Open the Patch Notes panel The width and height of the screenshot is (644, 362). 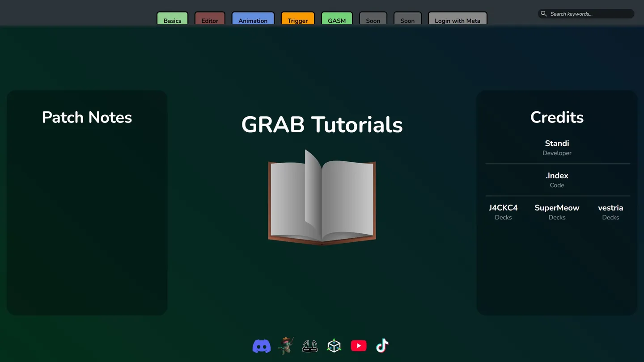[87, 117]
